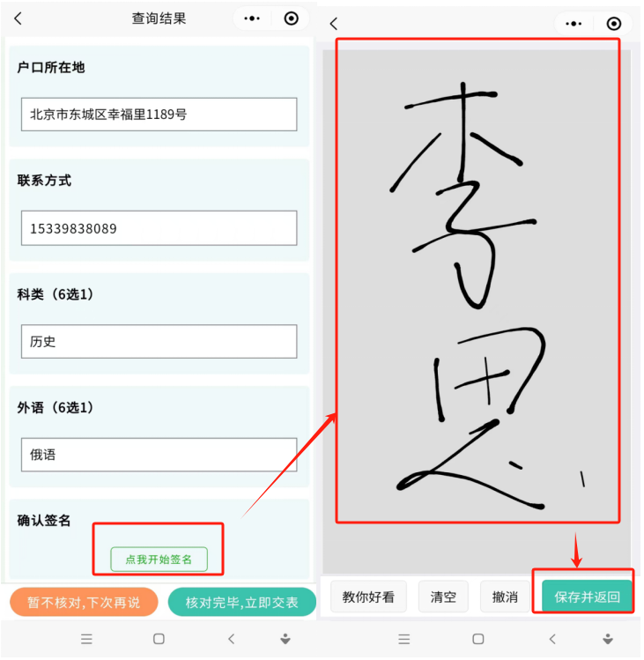Tap the left phone's home square icon
Viewport: 644px width, 660px height.
[159, 639]
